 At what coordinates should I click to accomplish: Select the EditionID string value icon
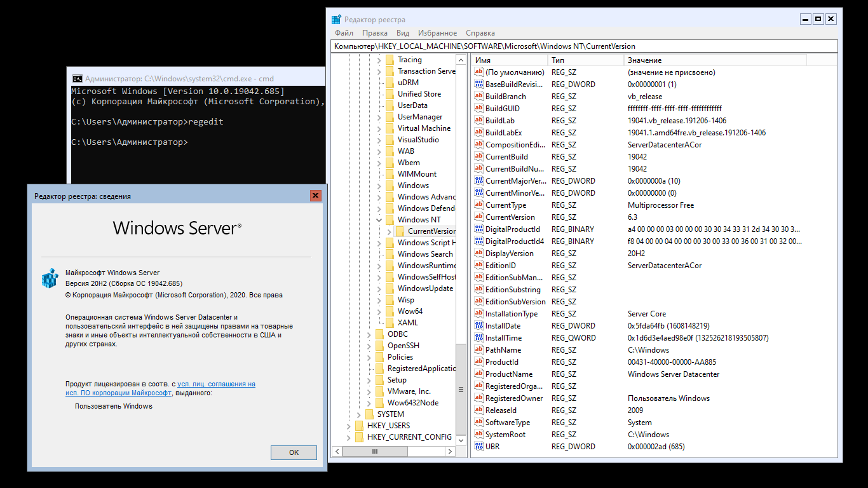pyautogui.click(x=479, y=266)
